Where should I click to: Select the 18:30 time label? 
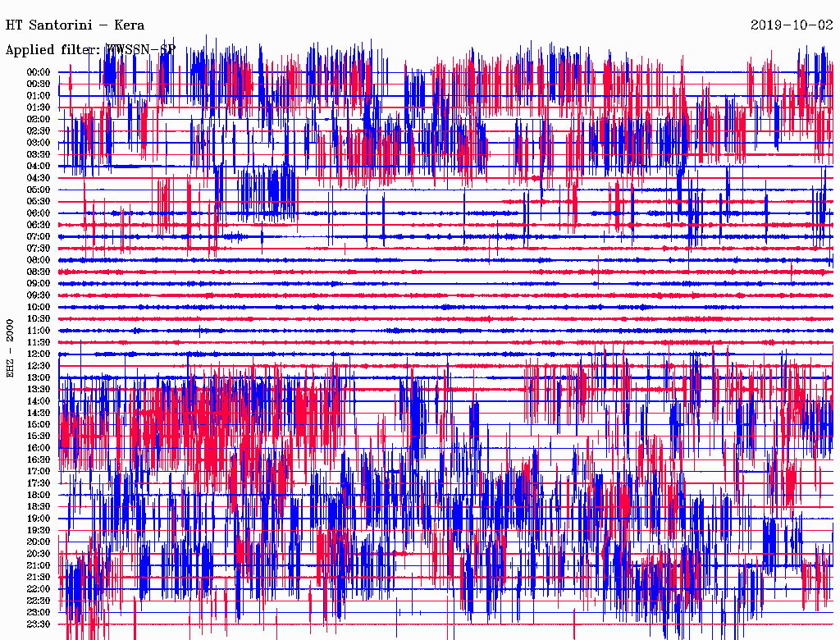click(x=39, y=506)
